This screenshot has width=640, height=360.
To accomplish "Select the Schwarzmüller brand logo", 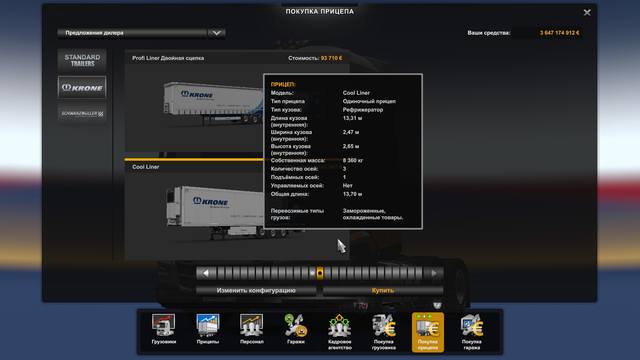I will click(82, 113).
